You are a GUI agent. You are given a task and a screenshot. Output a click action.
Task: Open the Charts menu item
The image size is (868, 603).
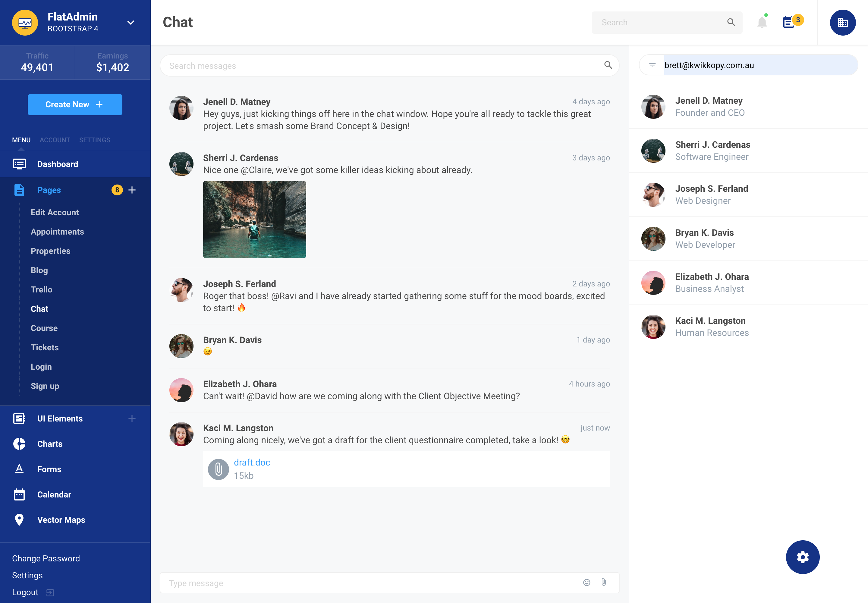coord(50,444)
